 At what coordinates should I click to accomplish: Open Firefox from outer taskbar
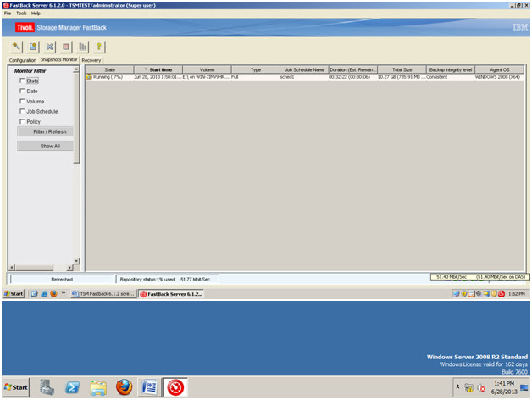[x=125, y=387]
